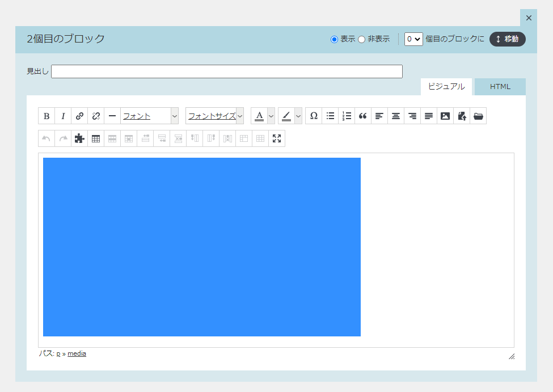Insert table column before
This screenshot has height=392, width=553.
pos(195,138)
